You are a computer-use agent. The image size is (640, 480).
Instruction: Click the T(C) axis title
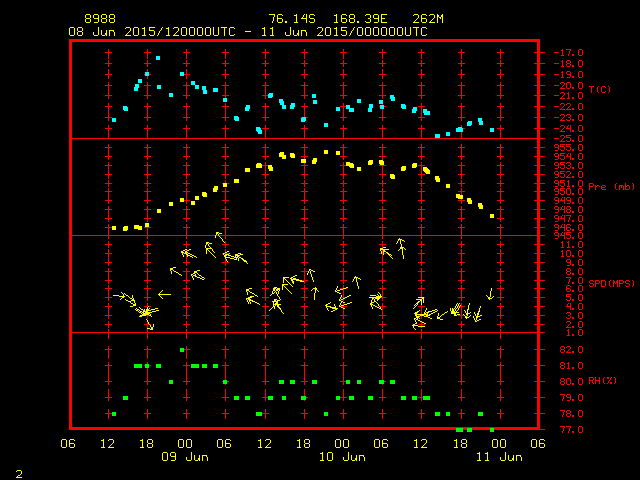pyautogui.click(x=600, y=89)
